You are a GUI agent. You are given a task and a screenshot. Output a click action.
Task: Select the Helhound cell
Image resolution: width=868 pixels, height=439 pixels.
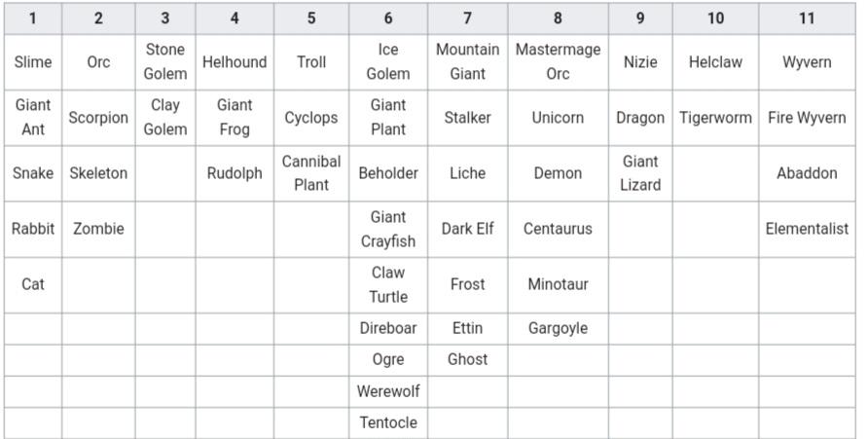(x=235, y=62)
